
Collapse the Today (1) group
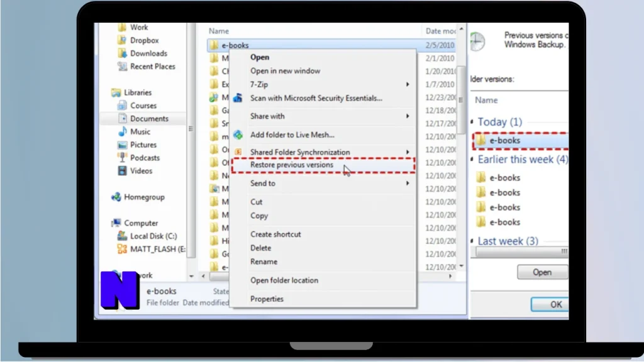(x=472, y=121)
